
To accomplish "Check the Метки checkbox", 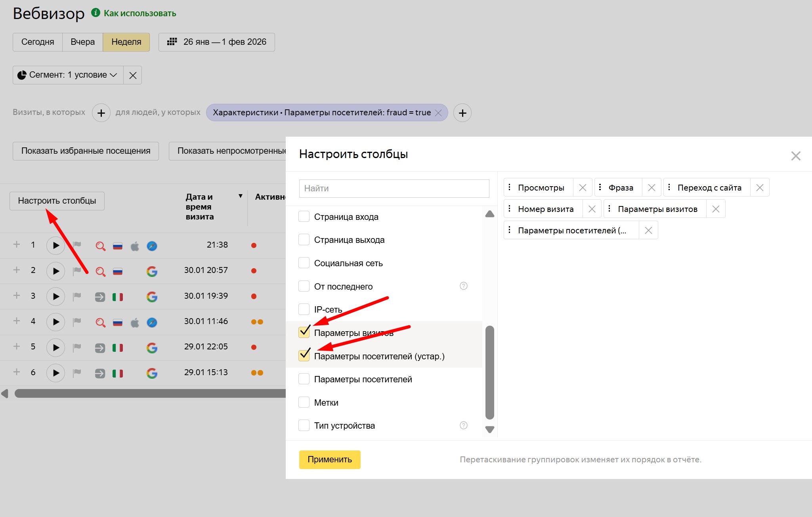I will click(x=304, y=402).
